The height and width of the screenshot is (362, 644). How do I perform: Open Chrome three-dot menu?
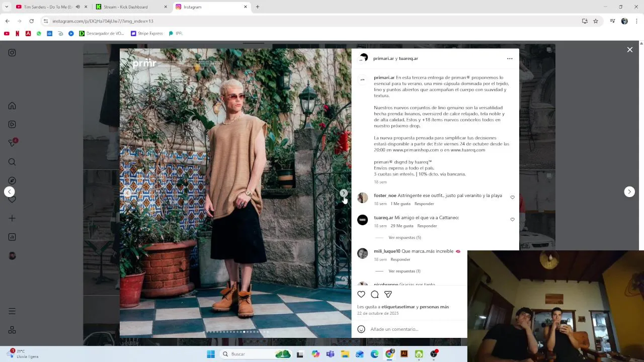coord(636,21)
